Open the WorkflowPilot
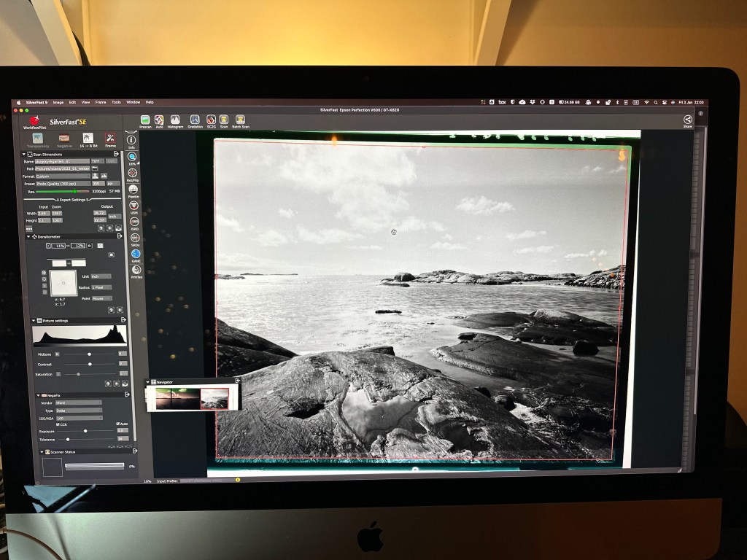This screenshot has width=747, height=560. (x=34, y=122)
